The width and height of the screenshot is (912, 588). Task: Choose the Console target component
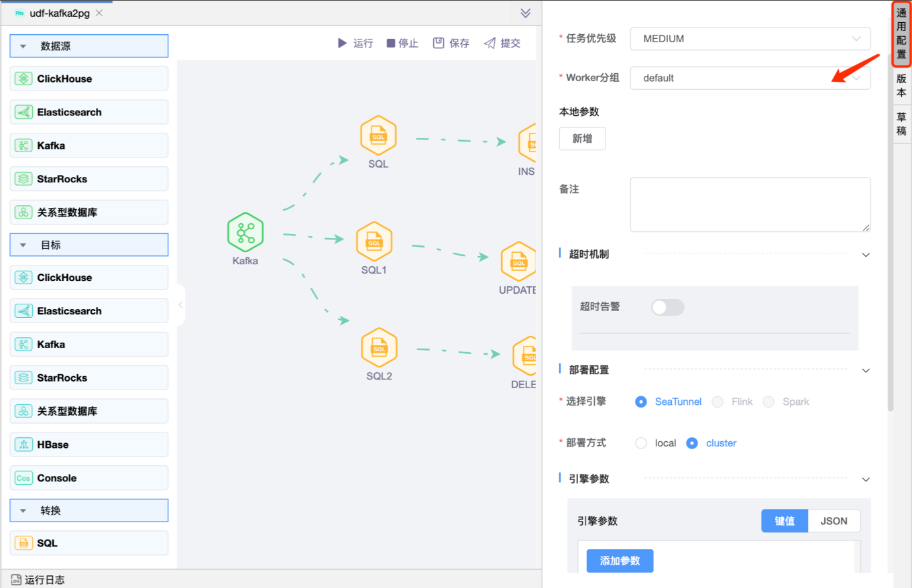click(89, 478)
